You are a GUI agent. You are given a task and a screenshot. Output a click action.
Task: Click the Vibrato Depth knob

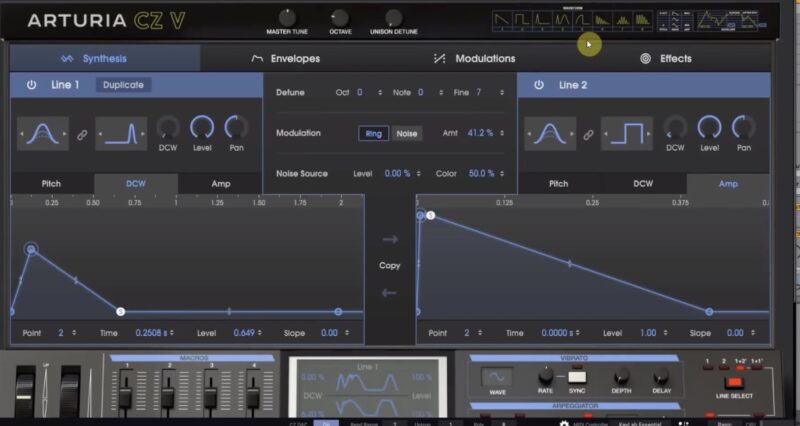[x=621, y=377]
